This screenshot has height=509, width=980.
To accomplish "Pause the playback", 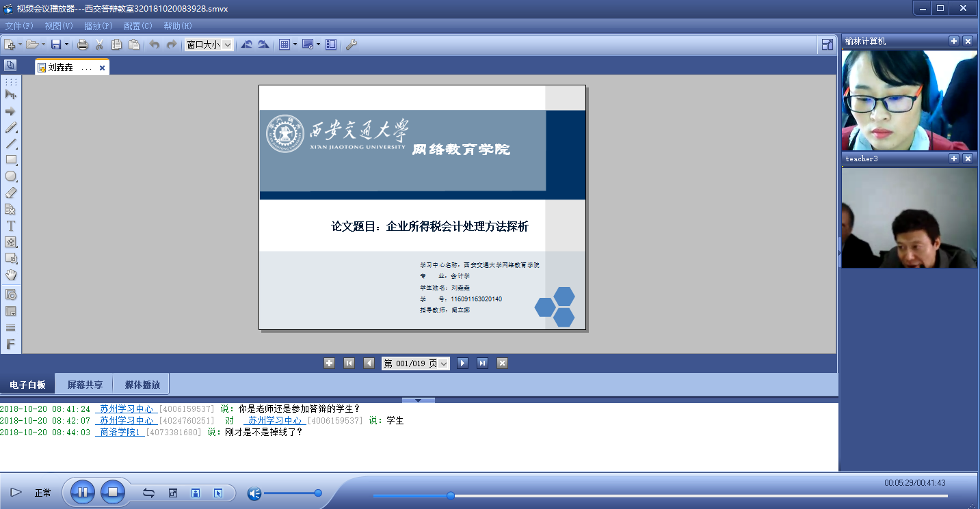I will point(82,492).
